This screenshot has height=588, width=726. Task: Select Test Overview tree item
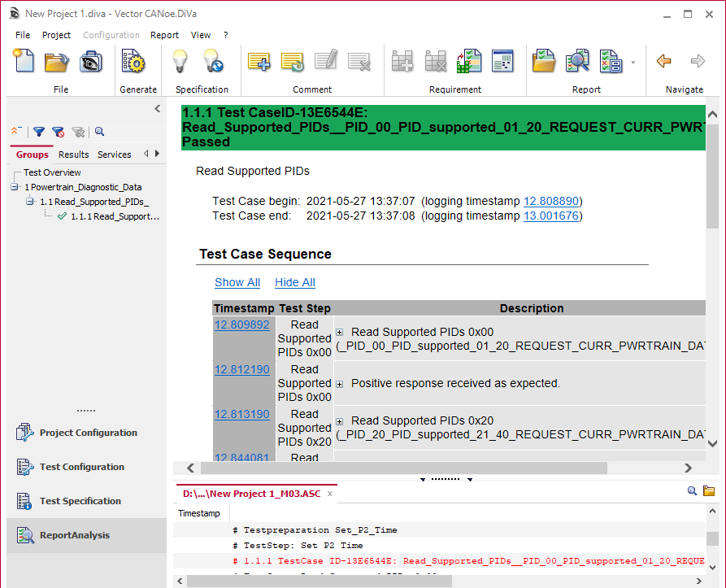click(52, 172)
